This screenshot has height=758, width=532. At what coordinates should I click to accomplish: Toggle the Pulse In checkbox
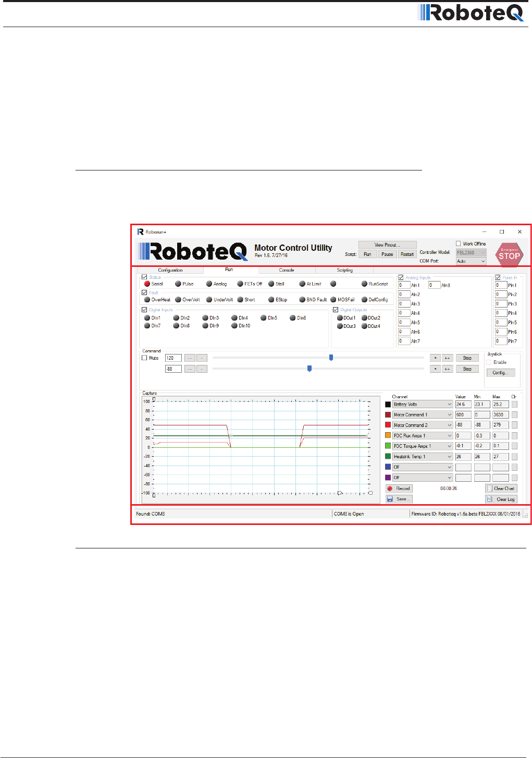498,278
